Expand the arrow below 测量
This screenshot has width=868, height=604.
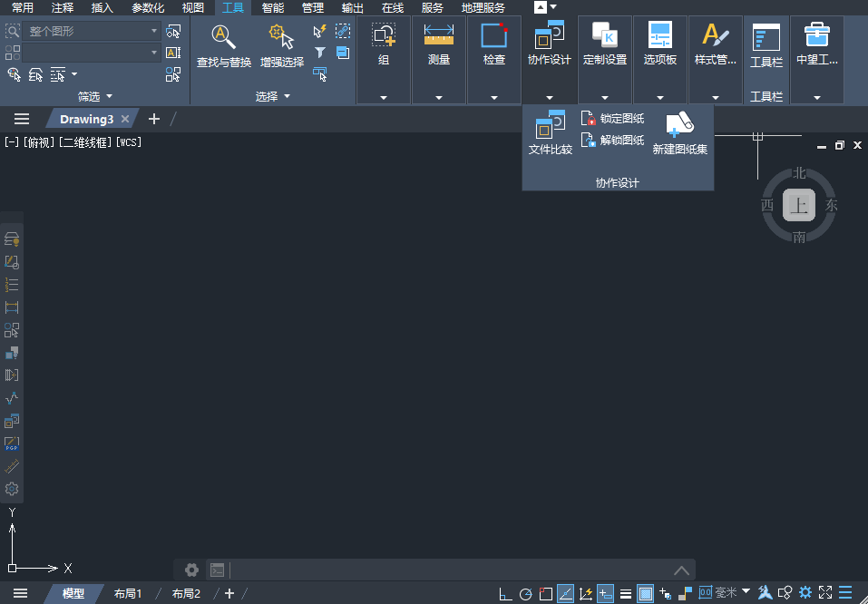click(439, 97)
